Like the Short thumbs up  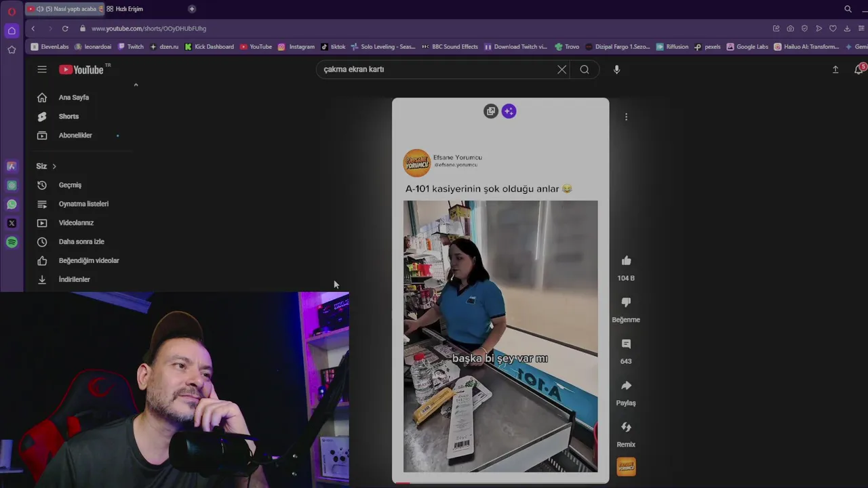point(626,261)
